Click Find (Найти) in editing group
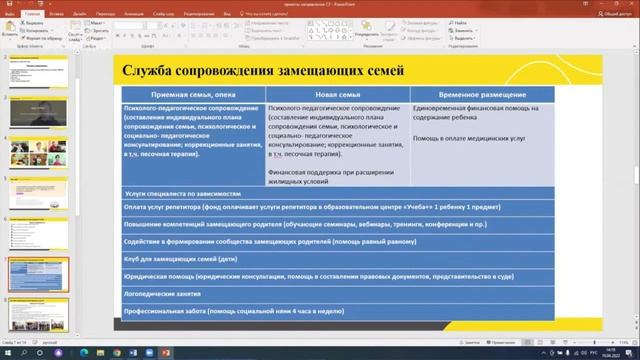This screenshot has width=640, height=360. 458,23
